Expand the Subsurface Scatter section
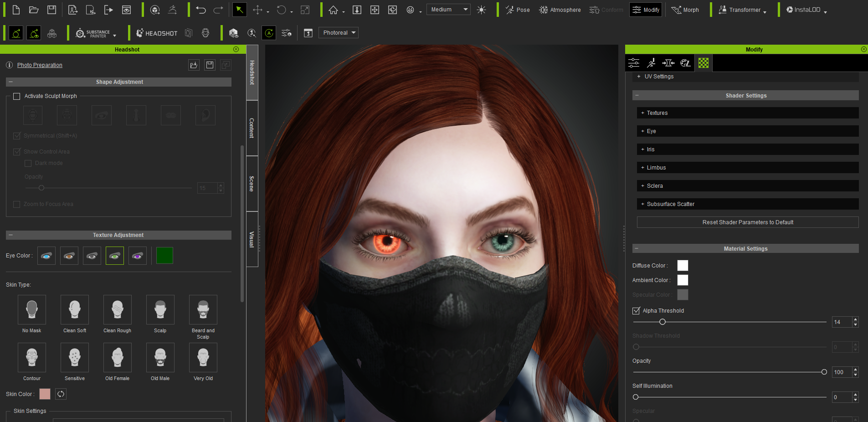 (748, 204)
